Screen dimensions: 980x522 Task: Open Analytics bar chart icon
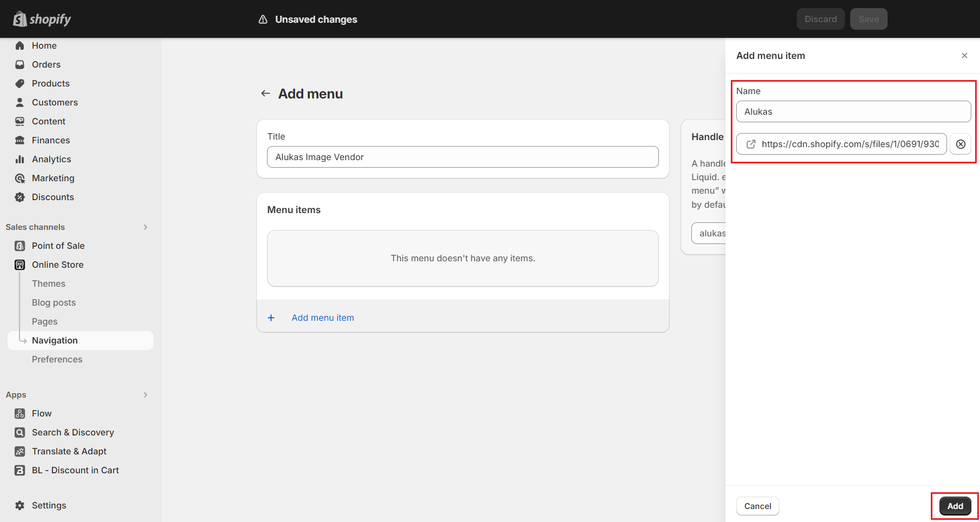[x=20, y=160]
